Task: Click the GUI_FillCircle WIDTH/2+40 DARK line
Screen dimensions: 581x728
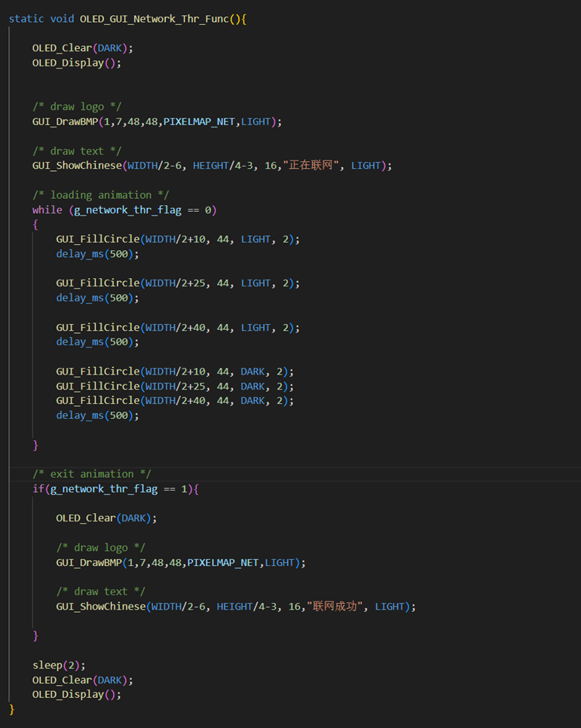Action: [175, 401]
